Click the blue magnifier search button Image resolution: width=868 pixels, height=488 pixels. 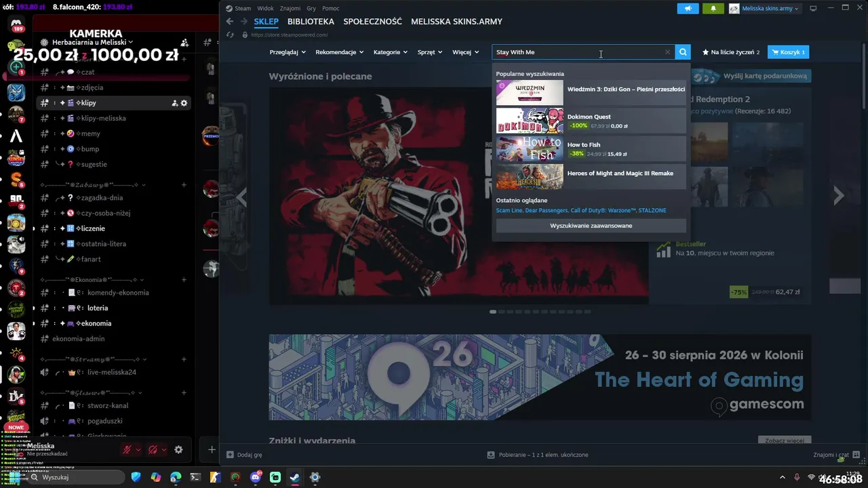[x=683, y=52]
